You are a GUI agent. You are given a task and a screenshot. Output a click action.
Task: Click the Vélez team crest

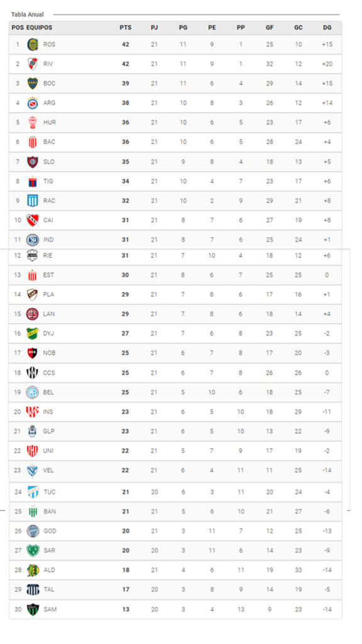33,470
